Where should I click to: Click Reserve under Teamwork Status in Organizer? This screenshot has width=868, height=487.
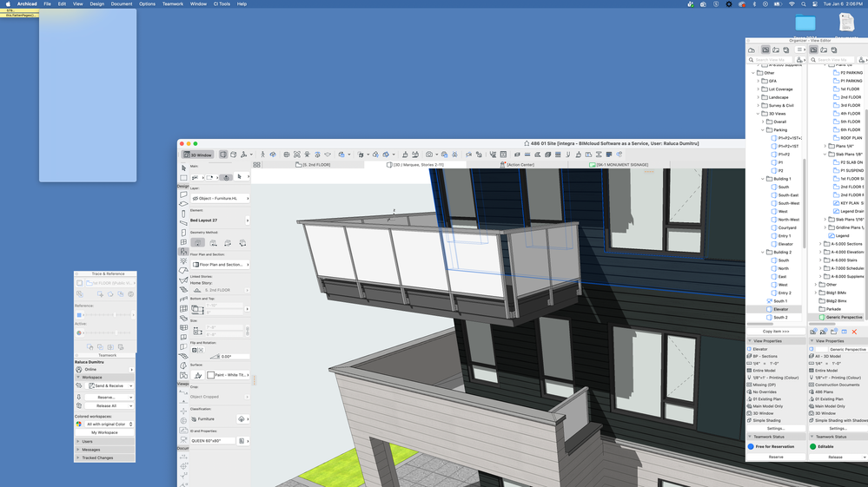[x=776, y=457]
